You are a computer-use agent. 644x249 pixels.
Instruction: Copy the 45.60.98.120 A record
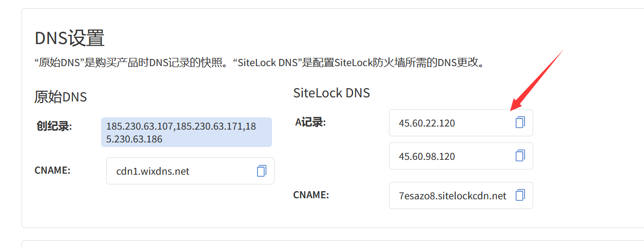coord(520,156)
